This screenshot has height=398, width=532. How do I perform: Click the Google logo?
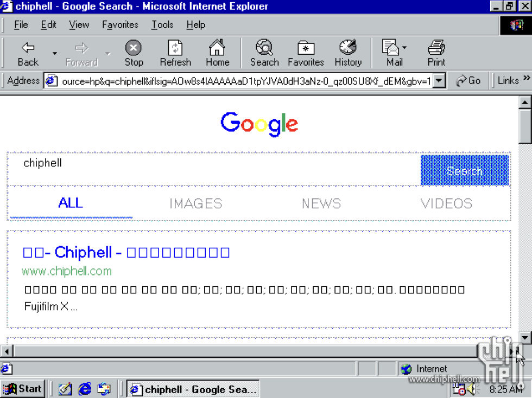pos(259,124)
